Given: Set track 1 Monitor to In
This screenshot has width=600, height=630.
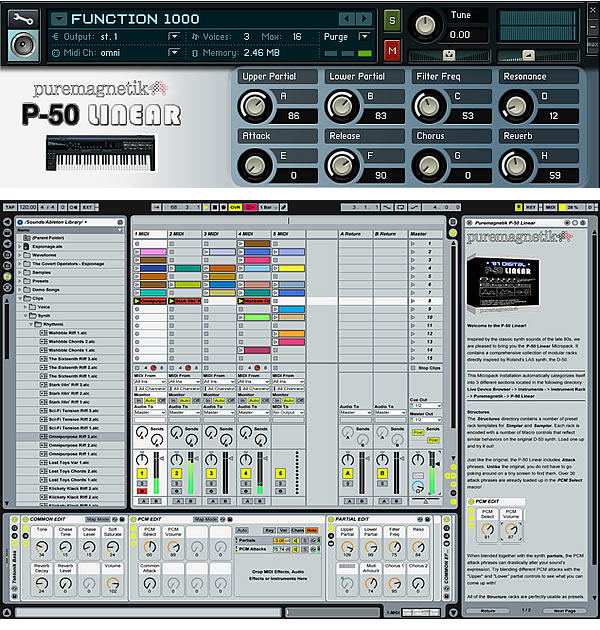Looking at the screenshot, I should coord(139,401).
